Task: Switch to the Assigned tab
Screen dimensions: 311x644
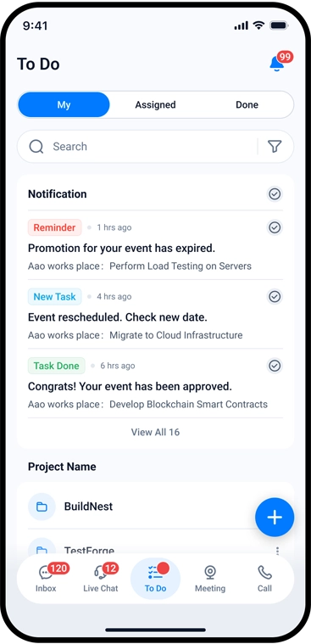Action: coord(156,104)
